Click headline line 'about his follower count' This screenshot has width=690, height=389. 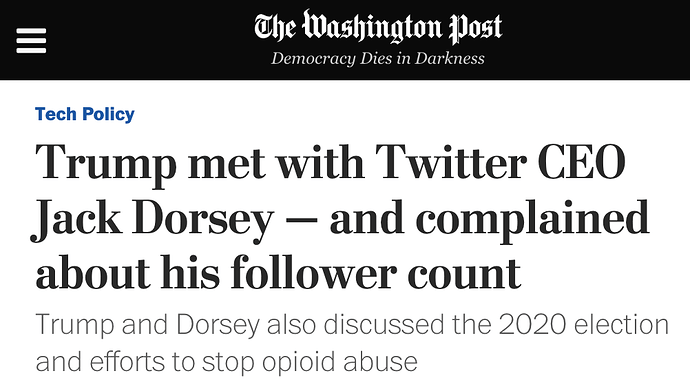(278, 273)
